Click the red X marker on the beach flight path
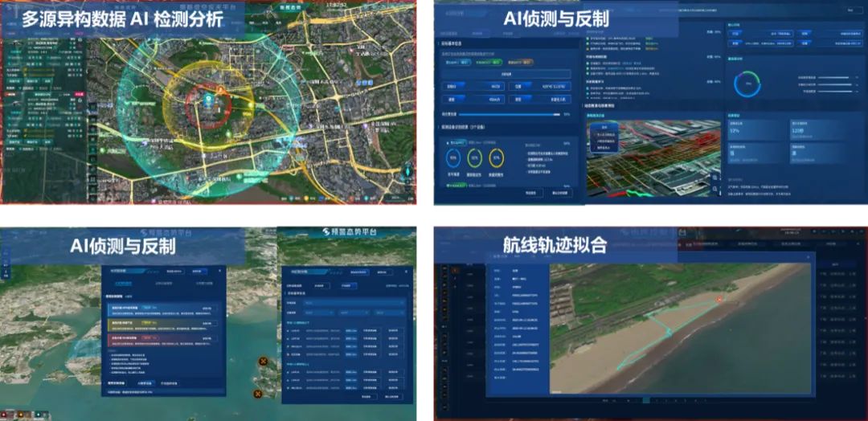The image size is (868, 421). pos(719,299)
